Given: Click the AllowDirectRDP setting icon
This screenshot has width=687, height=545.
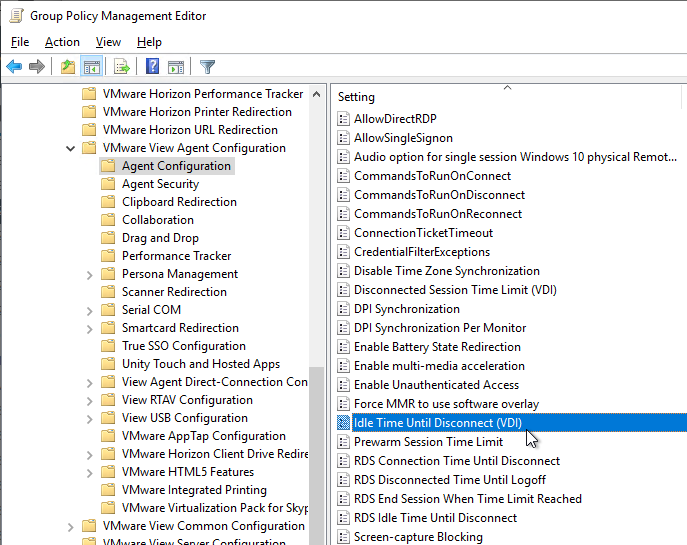Looking at the screenshot, I should 344,119.
